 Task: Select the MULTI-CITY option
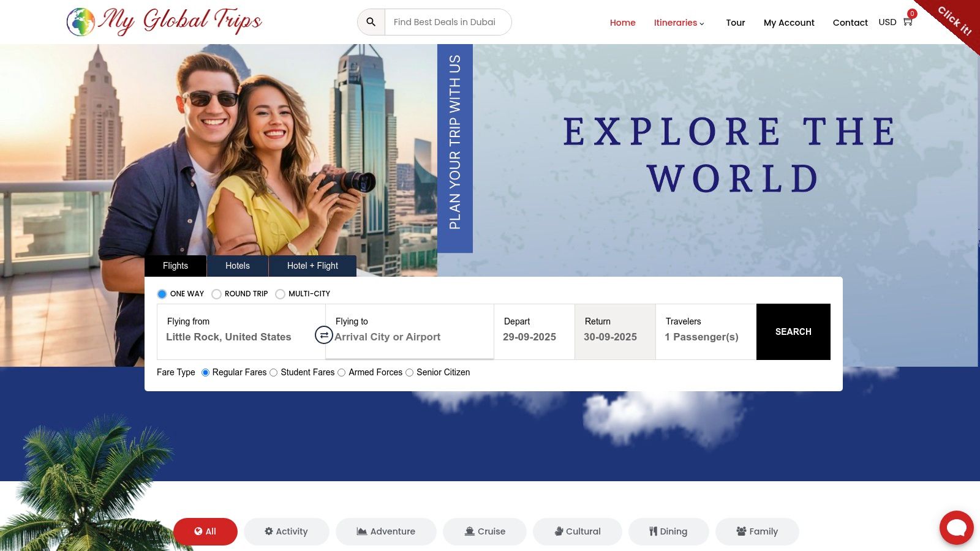tap(280, 294)
